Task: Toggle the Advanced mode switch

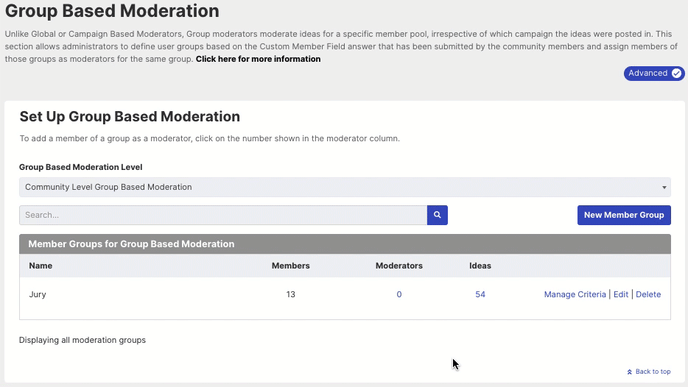Action: (x=654, y=73)
